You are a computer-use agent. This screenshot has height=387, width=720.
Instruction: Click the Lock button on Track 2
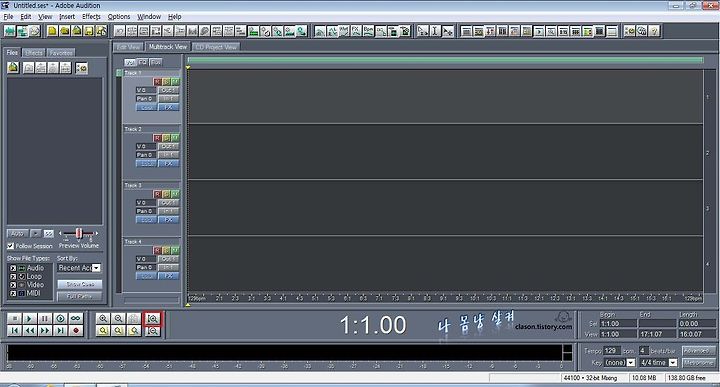coord(146,163)
